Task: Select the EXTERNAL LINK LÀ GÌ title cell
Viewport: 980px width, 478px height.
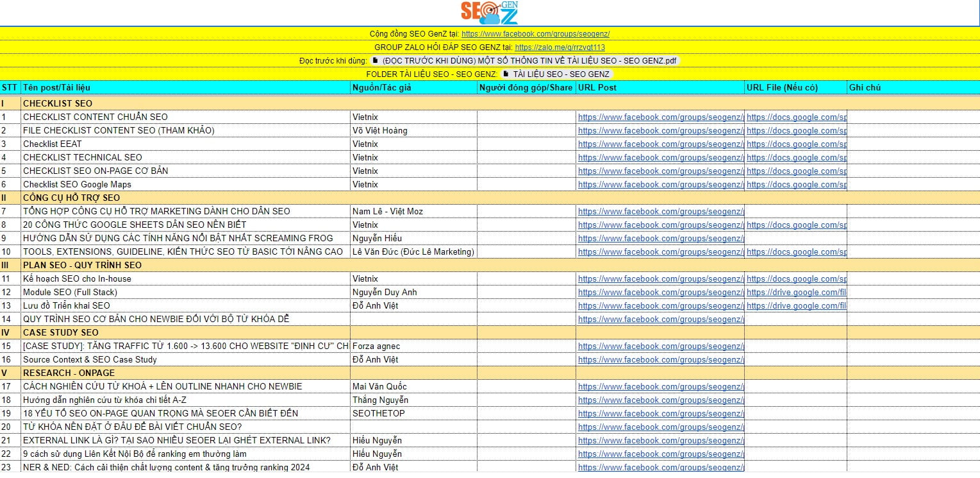Action: pyautogui.click(x=186, y=440)
